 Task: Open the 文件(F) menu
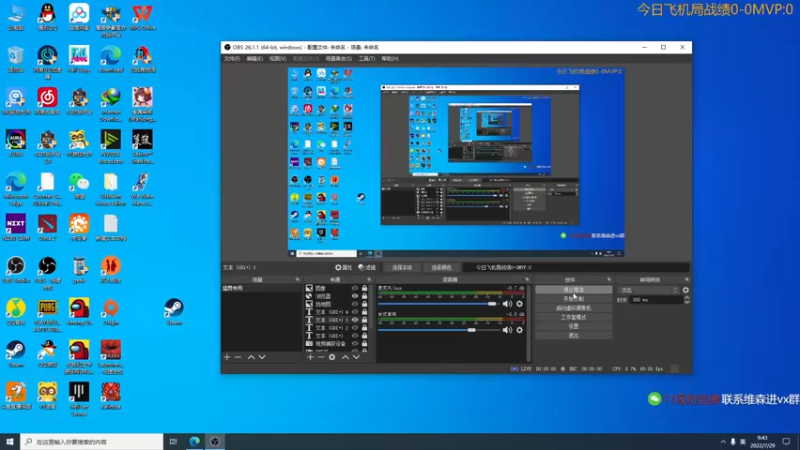point(232,59)
